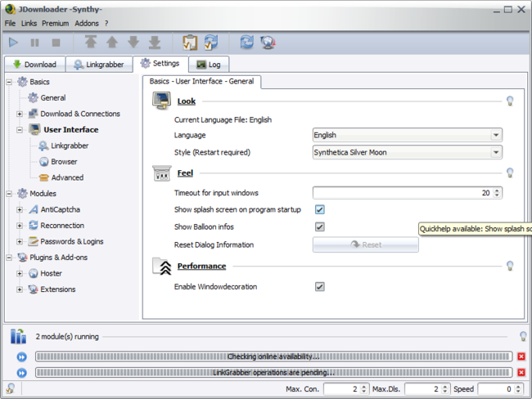532x399 pixels.
Task: Click the modules running panel lightbulb icon
Action: pos(523,336)
